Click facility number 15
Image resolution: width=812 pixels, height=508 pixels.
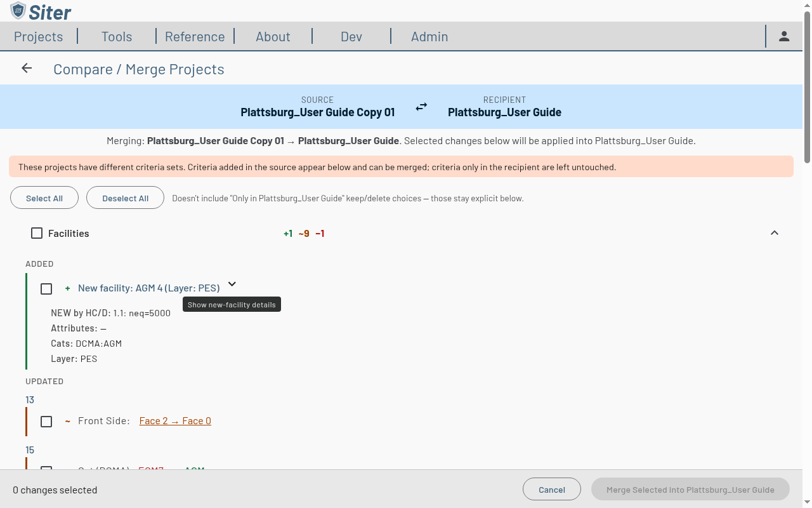tap(30, 450)
